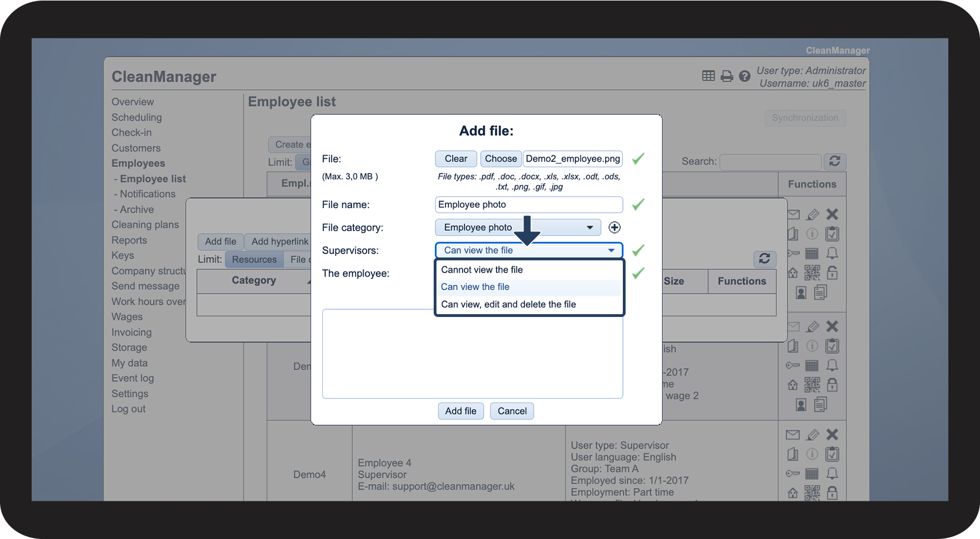Click the Add hyperlink button

coord(280,241)
